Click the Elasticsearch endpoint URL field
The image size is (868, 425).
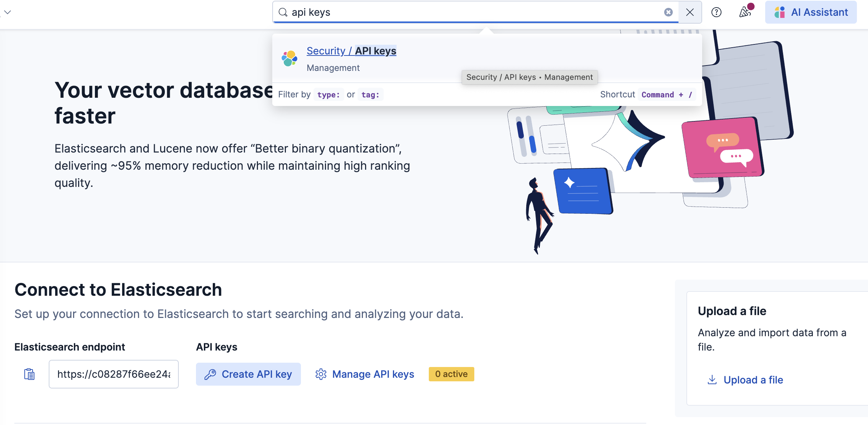click(114, 374)
